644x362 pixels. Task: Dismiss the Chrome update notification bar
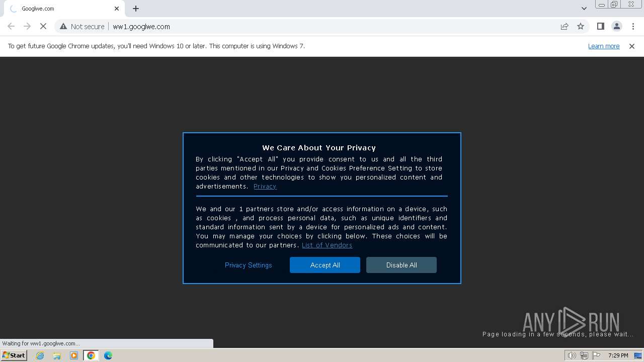click(x=632, y=46)
